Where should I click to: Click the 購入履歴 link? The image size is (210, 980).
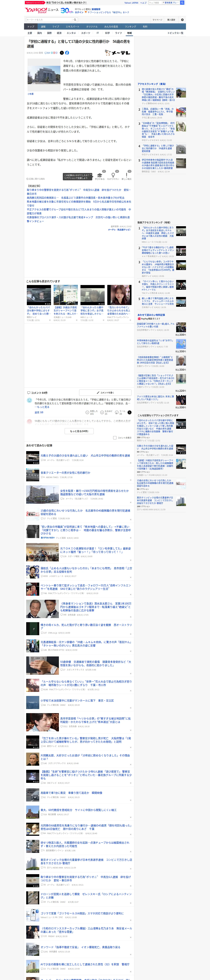pyautogui.click(x=171, y=20)
